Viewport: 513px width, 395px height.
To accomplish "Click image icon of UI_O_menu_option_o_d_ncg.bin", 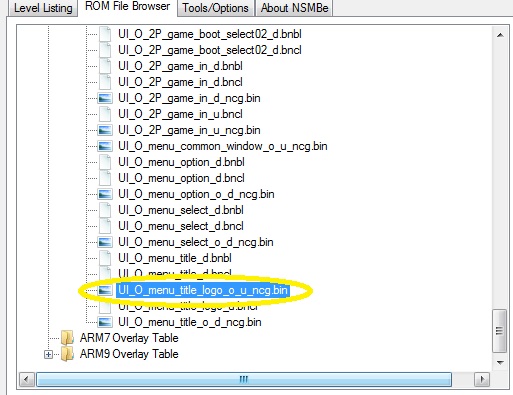I will pyautogui.click(x=105, y=194).
